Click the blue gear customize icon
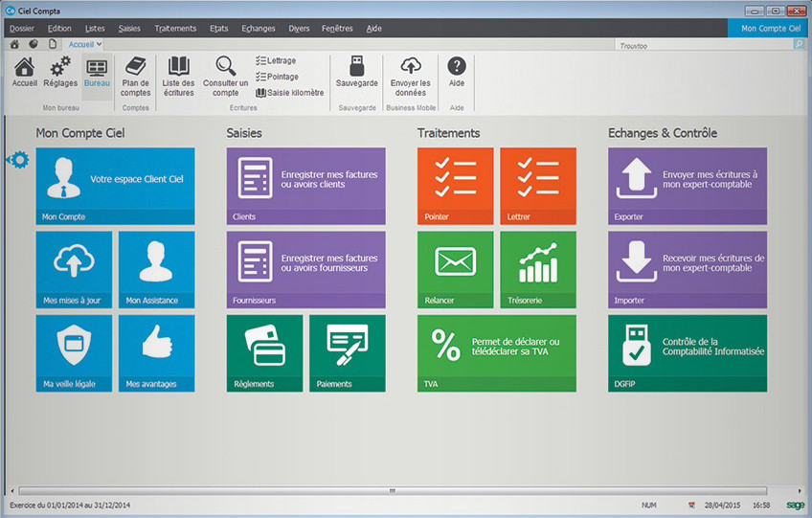 click(18, 160)
